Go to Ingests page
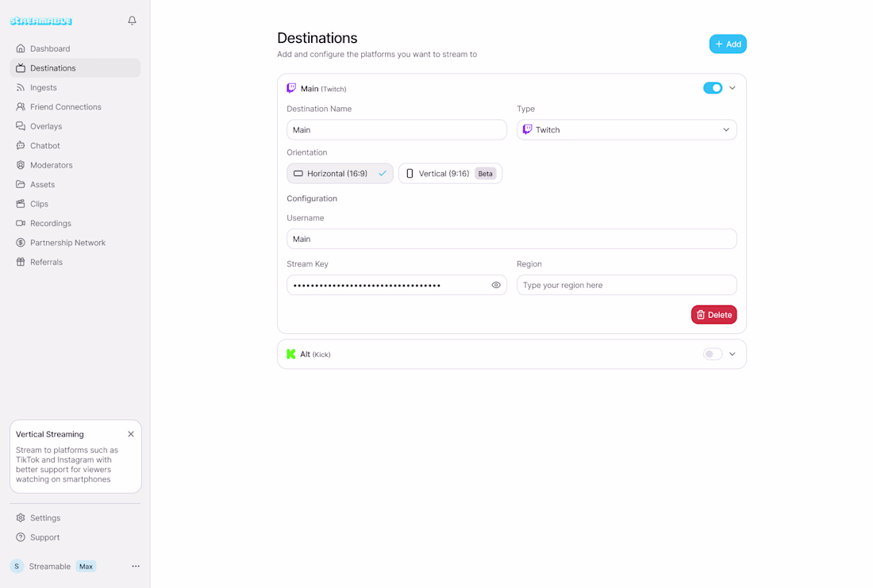 (x=75, y=87)
